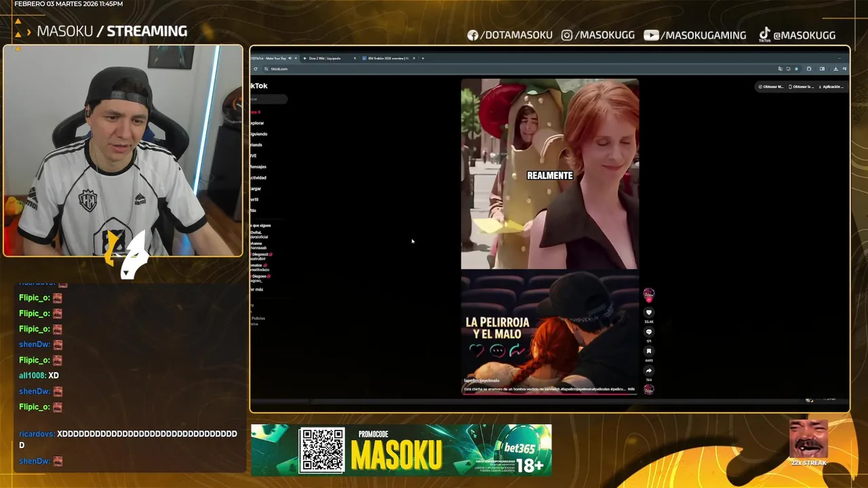This screenshot has height=488, width=868.
Task: Click the Obtener la ... button
Action: [x=802, y=87]
